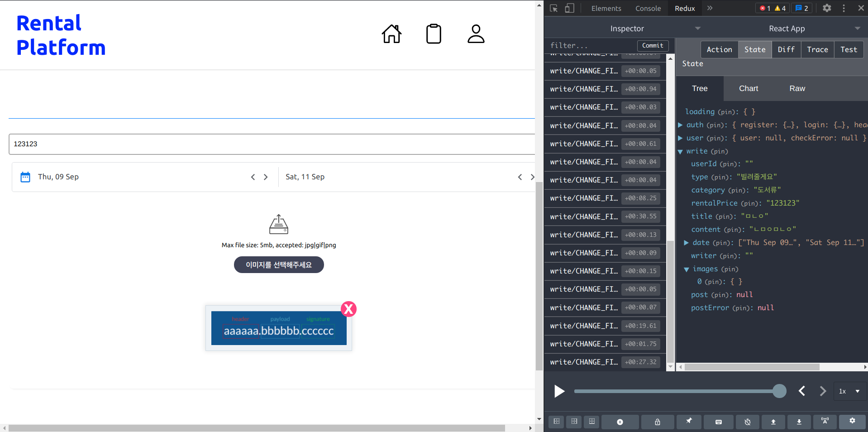Click the home icon on Rental Platform

point(391,34)
